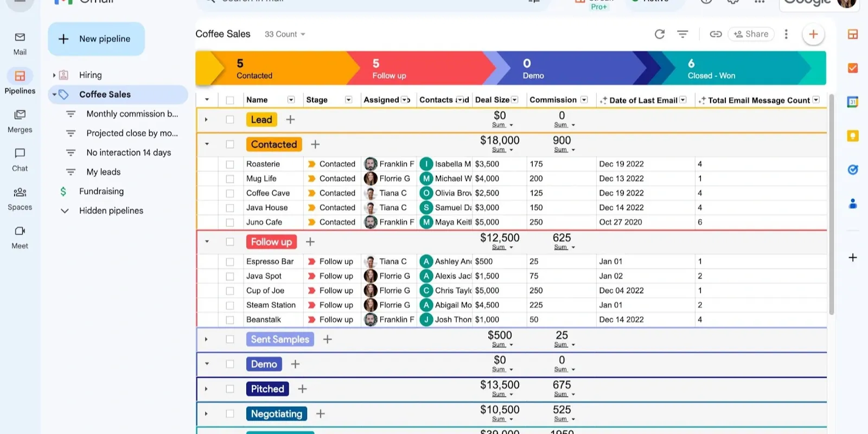Open the three-dot more options menu

tap(786, 34)
